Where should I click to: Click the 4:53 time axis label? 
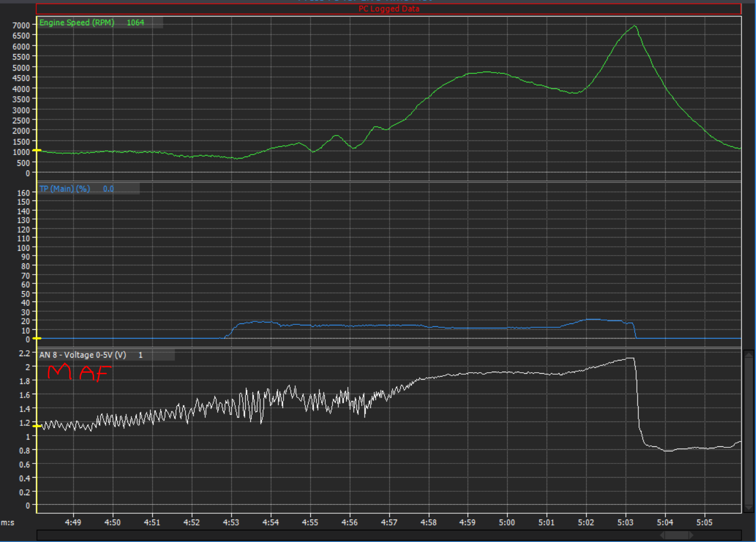(231, 522)
